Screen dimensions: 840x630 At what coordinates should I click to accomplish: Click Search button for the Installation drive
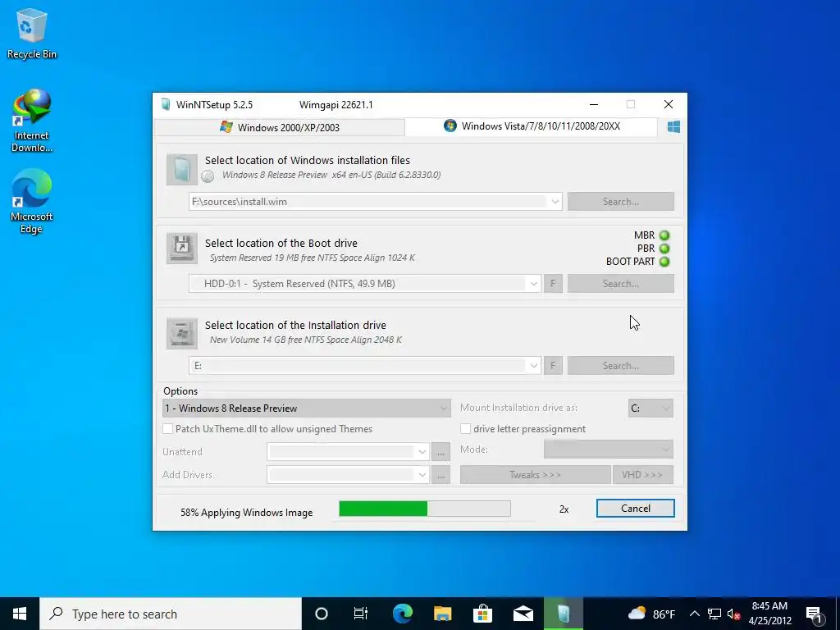tap(620, 366)
